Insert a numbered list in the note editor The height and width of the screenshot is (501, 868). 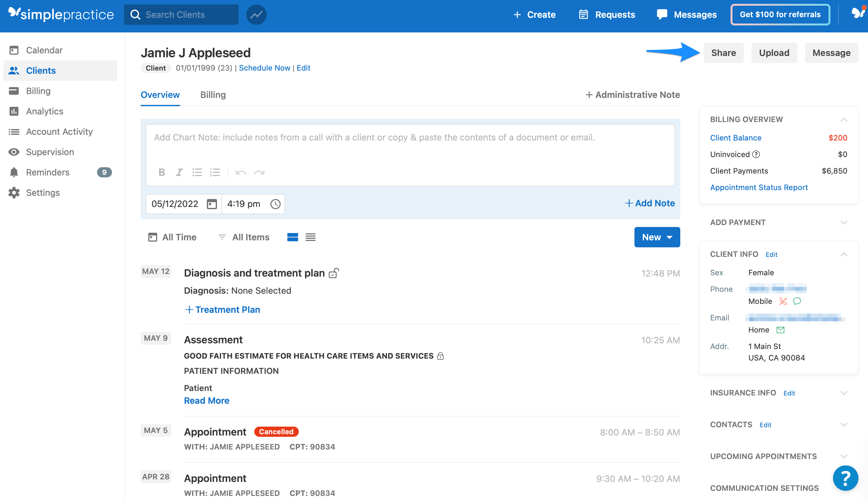(x=215, y=172)
